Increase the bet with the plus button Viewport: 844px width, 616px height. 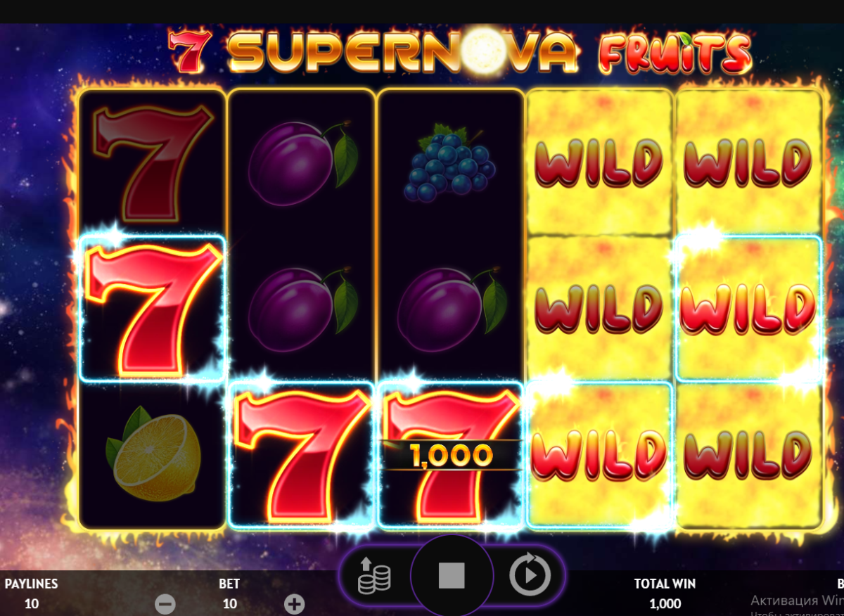click(x=294, y=603)
